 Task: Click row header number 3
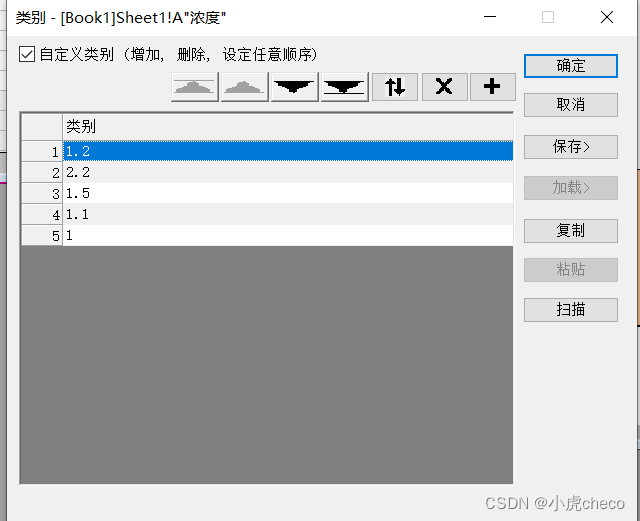42,194
